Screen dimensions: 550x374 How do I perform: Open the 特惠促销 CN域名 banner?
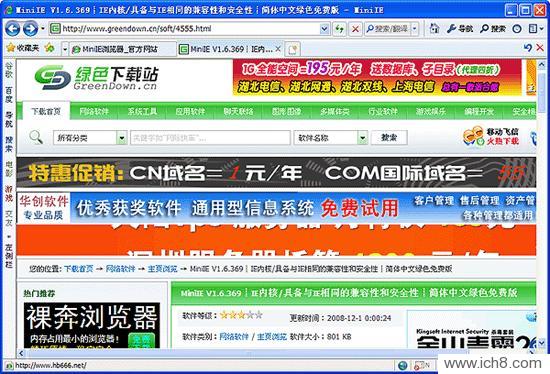pos(276,172)
